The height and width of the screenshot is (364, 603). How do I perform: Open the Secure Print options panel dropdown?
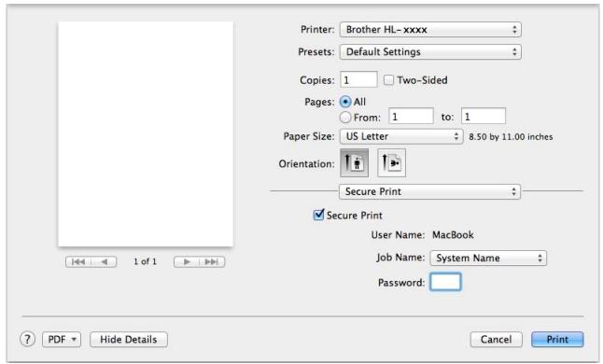[x=429, y=191]
